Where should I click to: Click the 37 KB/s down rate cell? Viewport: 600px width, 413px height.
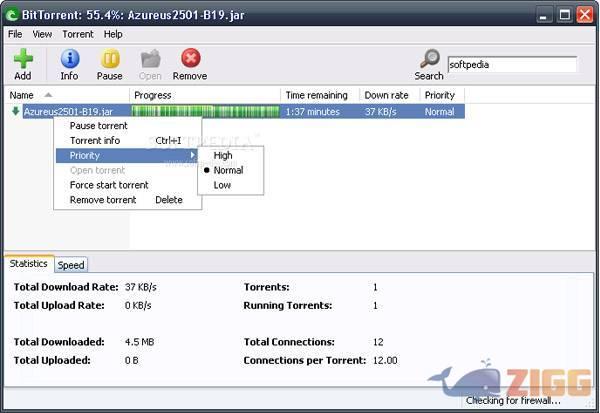tap(380, 112)
